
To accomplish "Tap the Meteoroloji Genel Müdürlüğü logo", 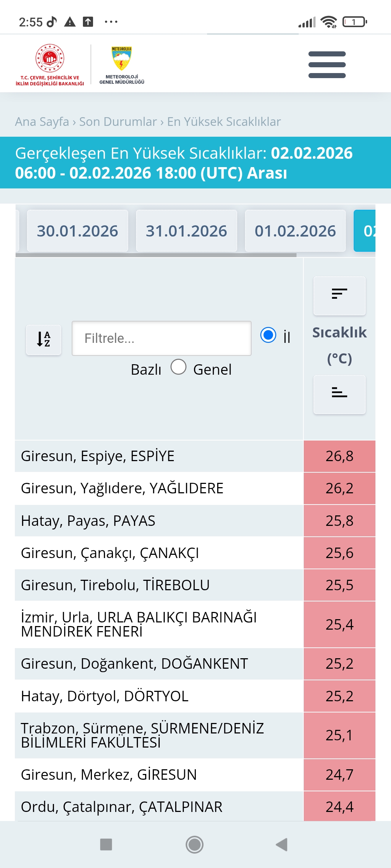I will 122,65.
